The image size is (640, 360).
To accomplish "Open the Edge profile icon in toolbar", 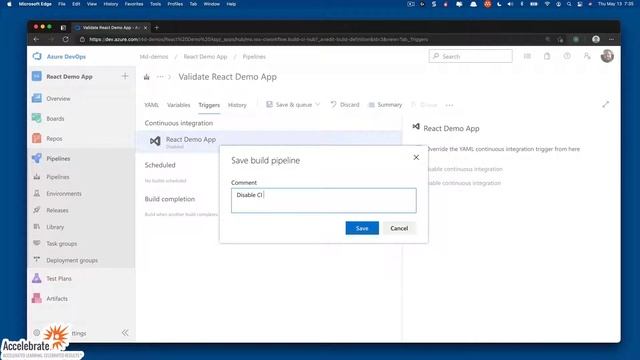I will 596,40.
